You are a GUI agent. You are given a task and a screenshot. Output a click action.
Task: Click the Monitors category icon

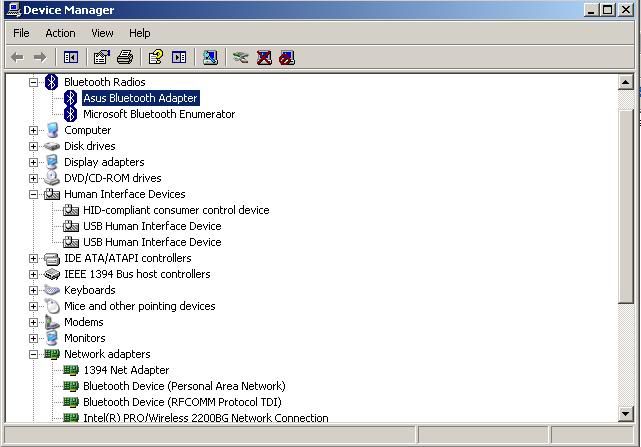click(52, 338)
